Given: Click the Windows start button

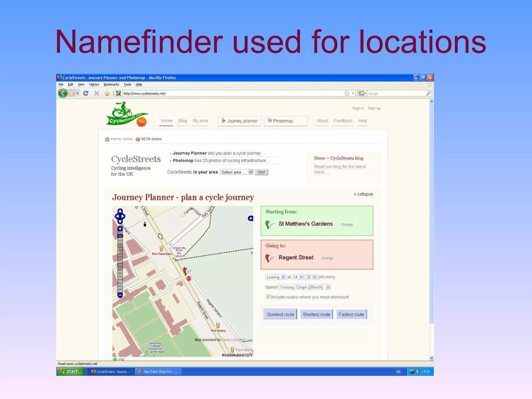Looking at the screenshot, I should coord(70,371).
